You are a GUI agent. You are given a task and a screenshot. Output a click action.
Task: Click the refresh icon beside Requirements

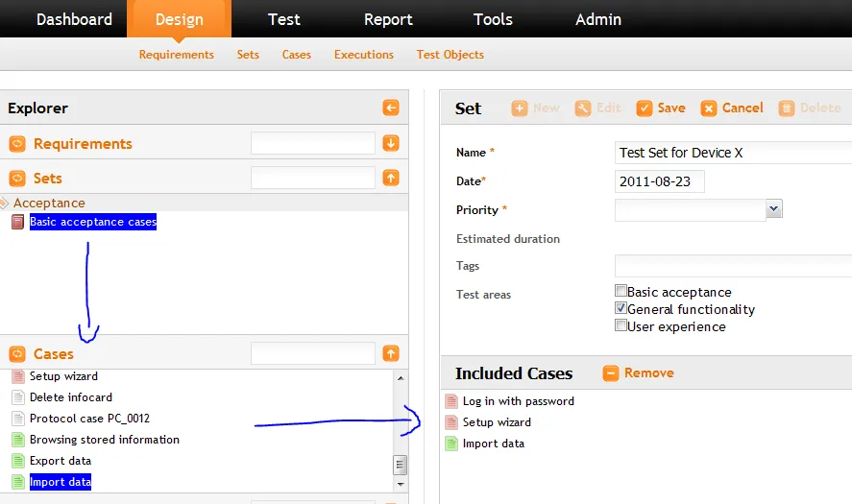point(17,144)
